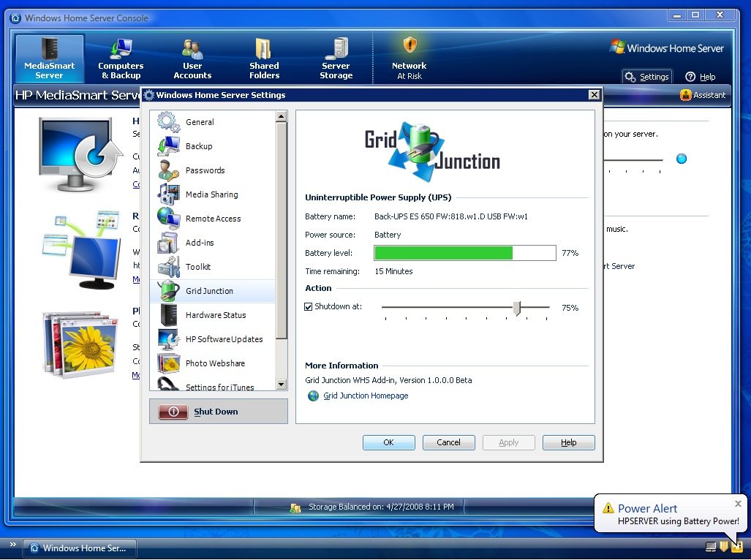Click the Windows Home Server taskbar button
Screen dimensions: 751x560
pyautogui.click(x=80, y=548)
